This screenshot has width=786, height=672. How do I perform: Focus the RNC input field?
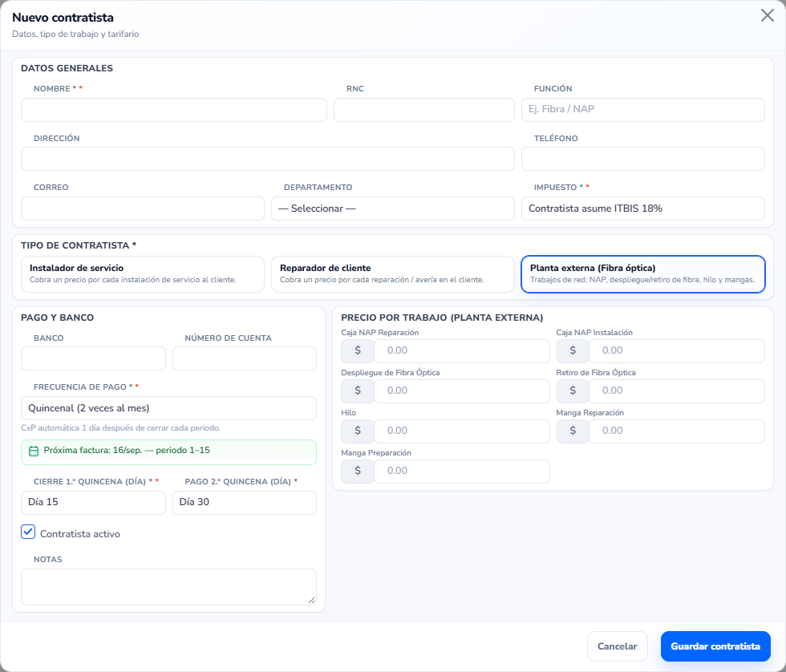tap(424, 110)
